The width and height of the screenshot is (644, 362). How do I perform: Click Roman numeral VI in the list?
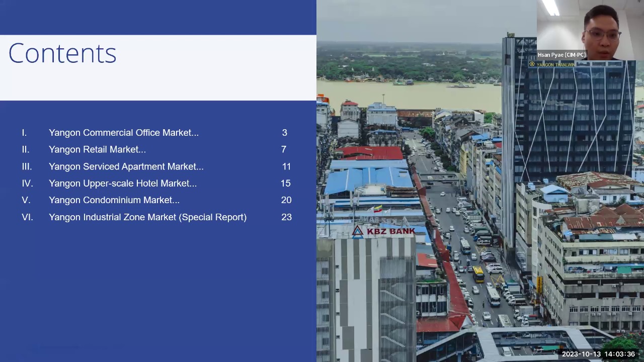pyautogui.click(x=27, y=217)
